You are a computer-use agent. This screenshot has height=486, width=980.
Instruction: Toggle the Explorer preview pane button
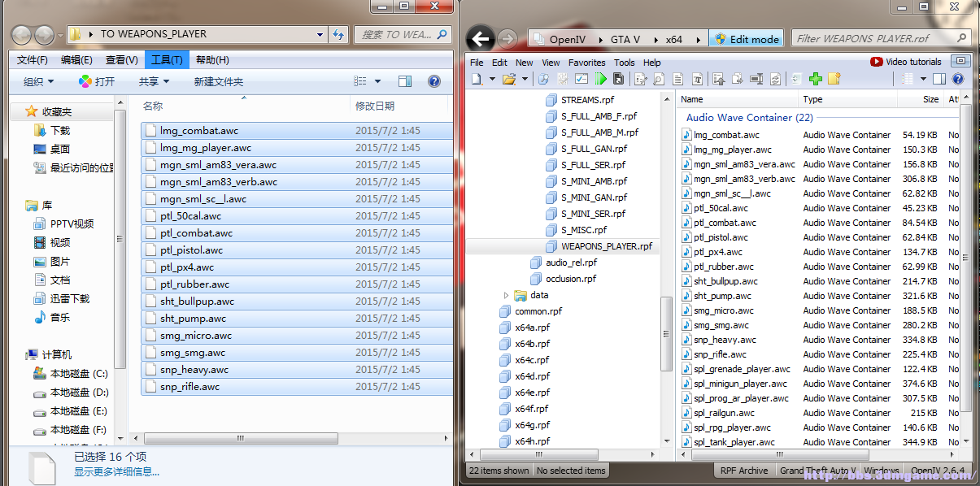(405, 81)
